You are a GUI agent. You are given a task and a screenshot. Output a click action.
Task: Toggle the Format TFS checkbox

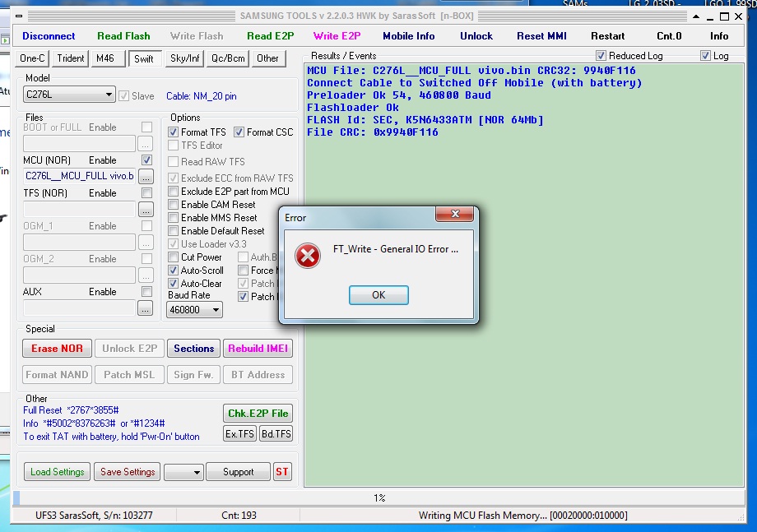click(174, 132)
